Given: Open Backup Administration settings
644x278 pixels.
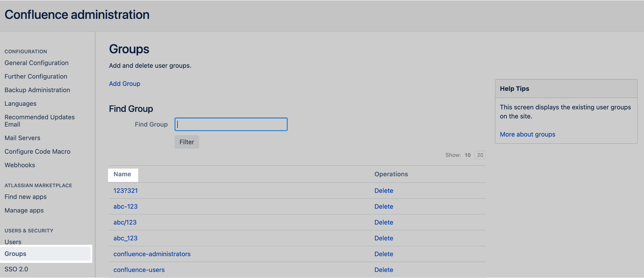Looking at the screenshot, I should pyautogui.click(x=37, y=90).
